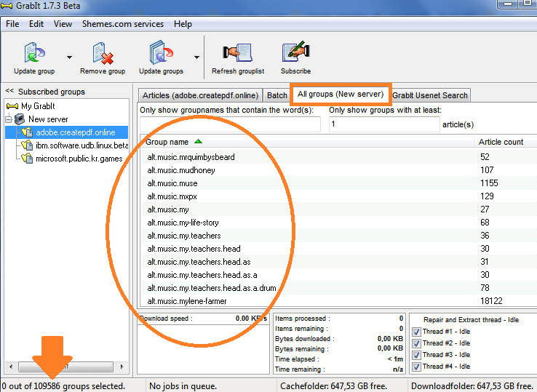Click the tree scrollbar left arrow
The width and height of the screenshot is (537, 392).
tap(11, 367)
